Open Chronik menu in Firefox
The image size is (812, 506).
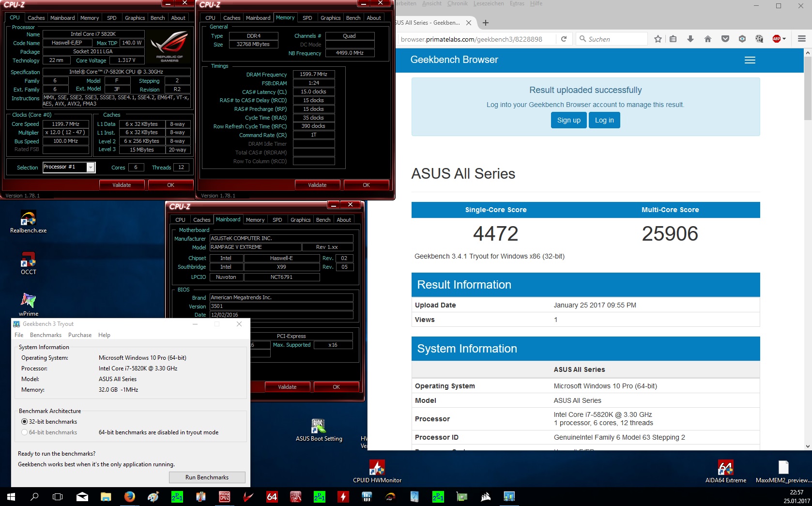(x=458, y=3)
